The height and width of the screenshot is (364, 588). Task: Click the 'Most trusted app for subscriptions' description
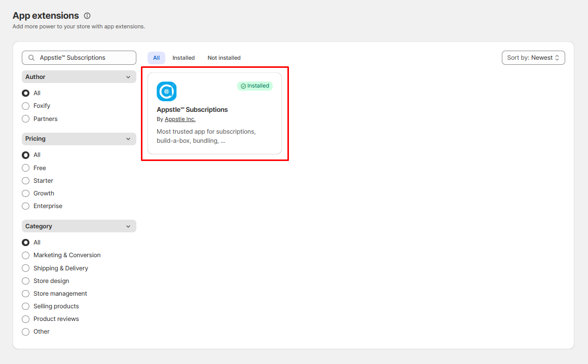(206, 136)
